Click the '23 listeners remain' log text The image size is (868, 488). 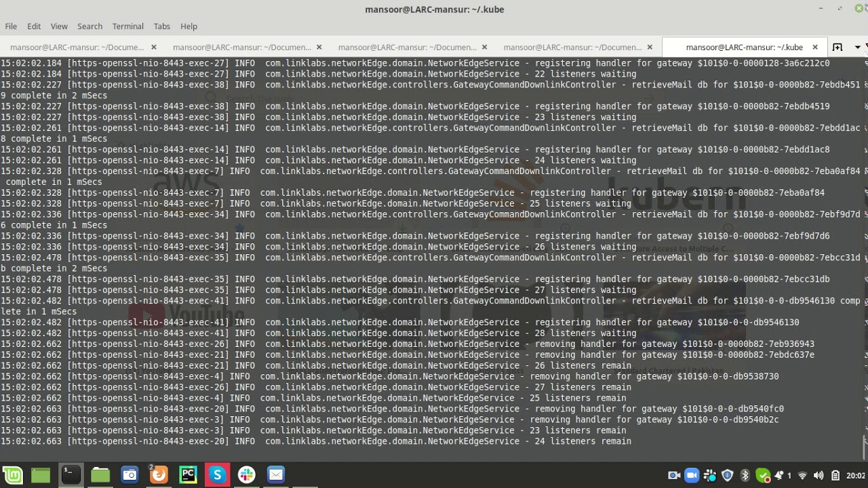(578, 430)
